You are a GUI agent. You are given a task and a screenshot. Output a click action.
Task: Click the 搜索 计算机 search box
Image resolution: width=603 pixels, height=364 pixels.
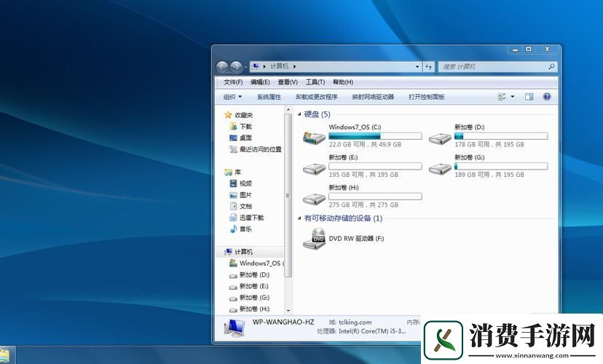click(492, 66)
